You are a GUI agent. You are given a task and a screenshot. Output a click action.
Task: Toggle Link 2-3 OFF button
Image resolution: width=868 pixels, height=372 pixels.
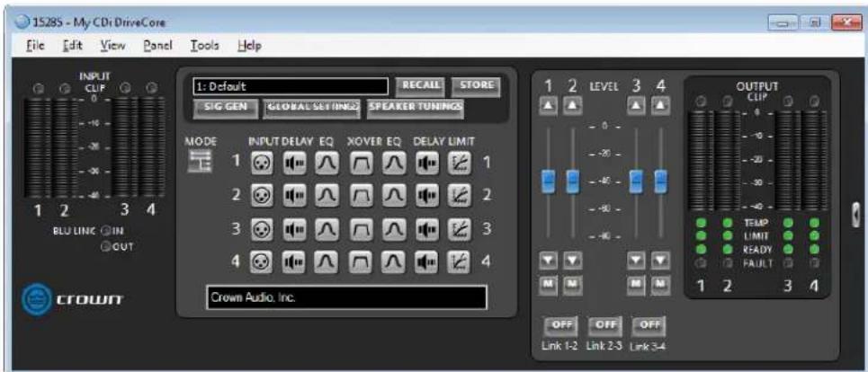pos(604,327)
